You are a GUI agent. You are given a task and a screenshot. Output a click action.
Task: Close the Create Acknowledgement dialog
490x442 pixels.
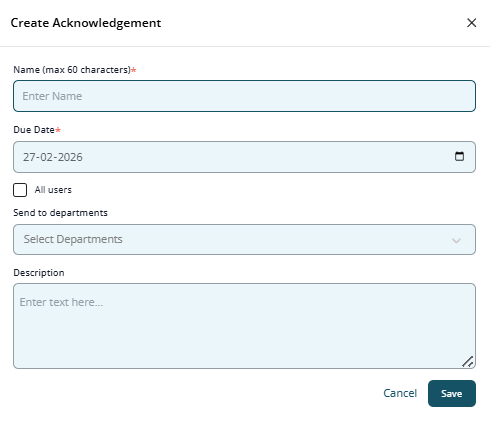coord(471,23)
